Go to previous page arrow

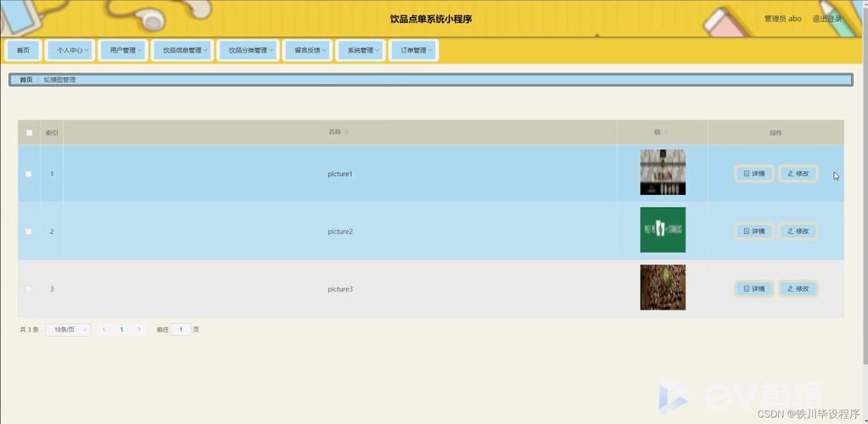[104, 330]
